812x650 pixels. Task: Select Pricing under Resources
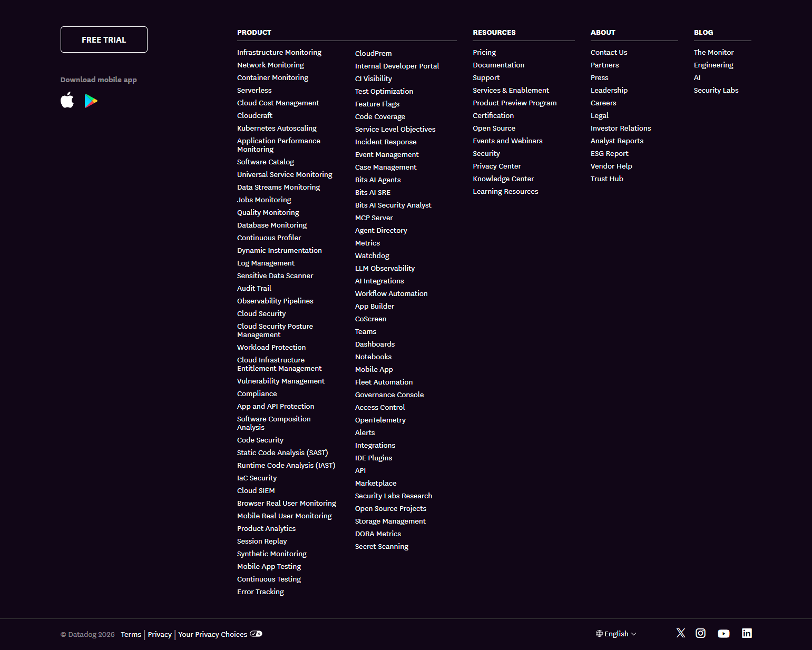coord(484,52)
